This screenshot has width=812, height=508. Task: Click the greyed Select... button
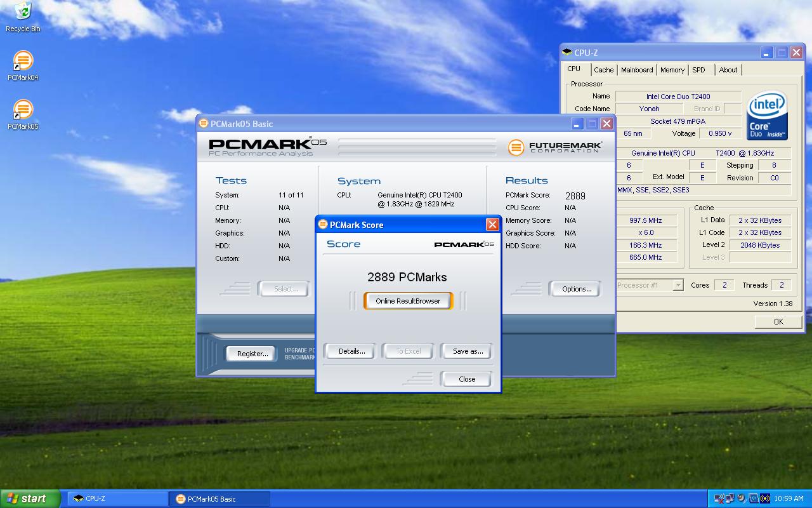(285, 289)
